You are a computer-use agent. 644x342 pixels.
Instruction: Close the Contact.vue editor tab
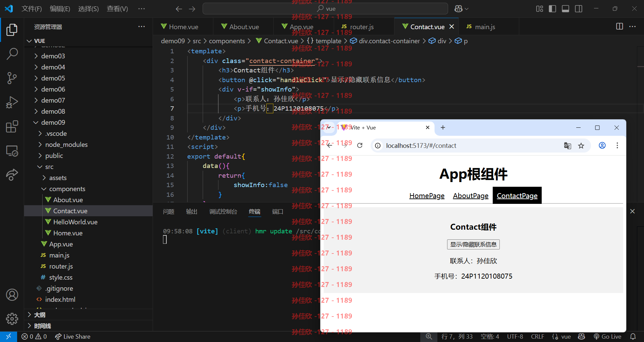click(452, 26)
